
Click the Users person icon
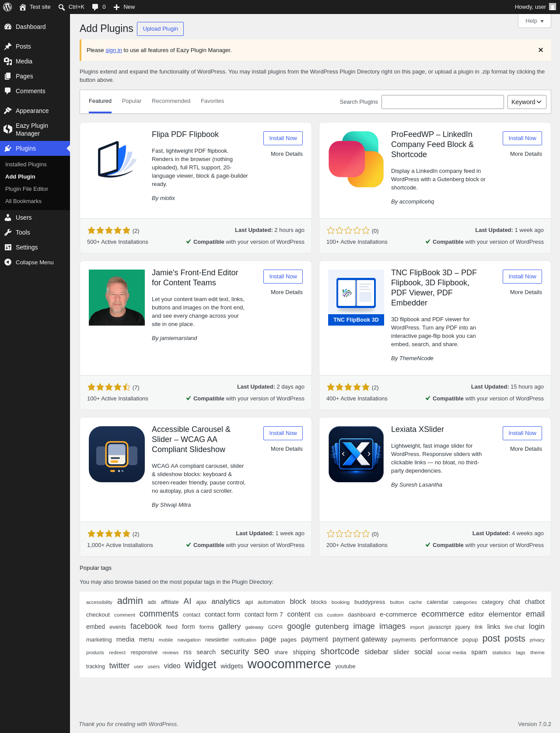click(x=8, y=217)
